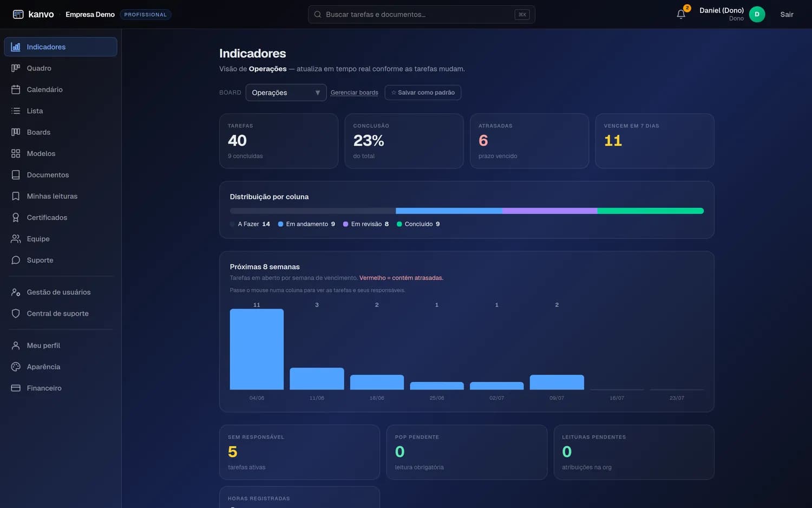Click the Documentos book icon

16,175
